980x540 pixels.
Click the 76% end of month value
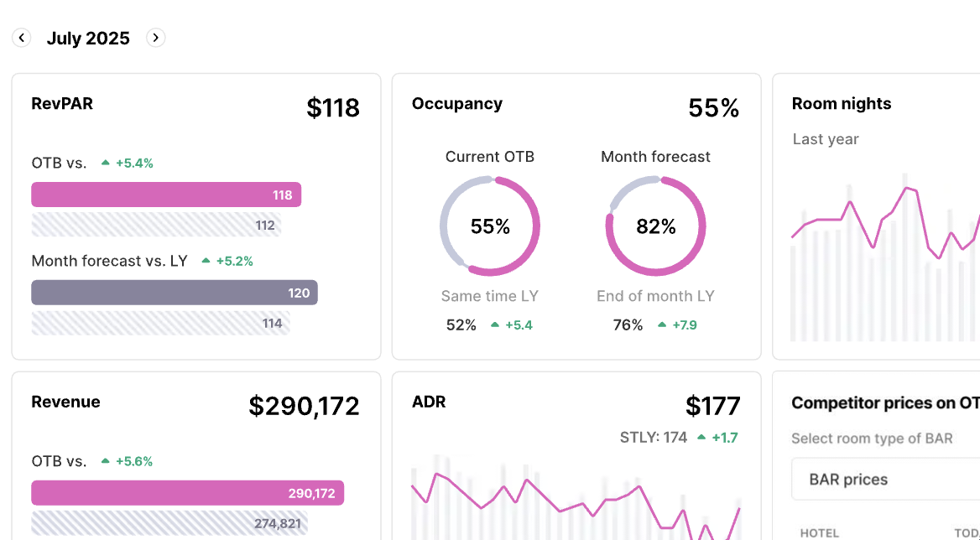click(628, 325)
